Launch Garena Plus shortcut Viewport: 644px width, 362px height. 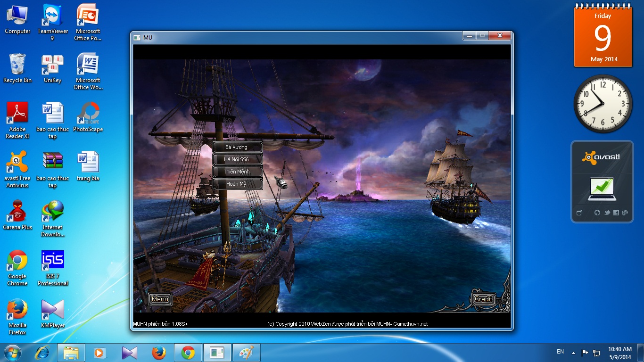click(17, 215)
